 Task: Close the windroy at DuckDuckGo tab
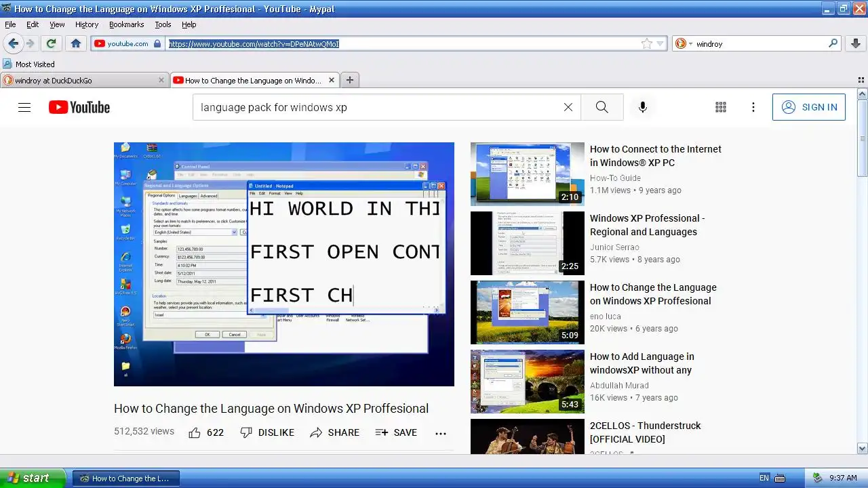click(161, 80)
